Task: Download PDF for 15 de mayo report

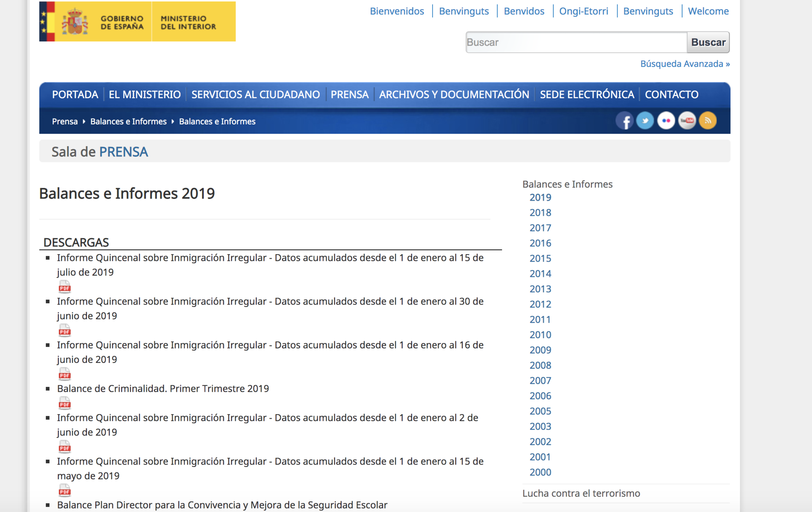Action: coord(65,491)
